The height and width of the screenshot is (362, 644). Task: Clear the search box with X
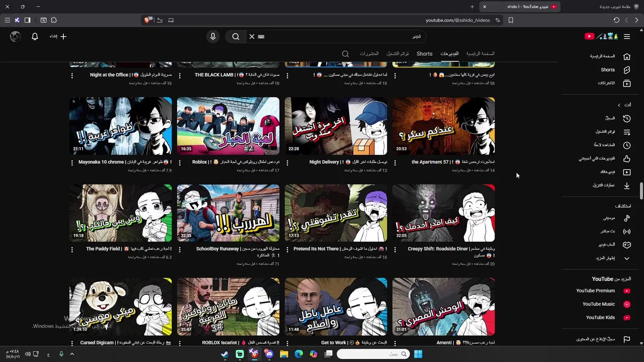point(252,36)
